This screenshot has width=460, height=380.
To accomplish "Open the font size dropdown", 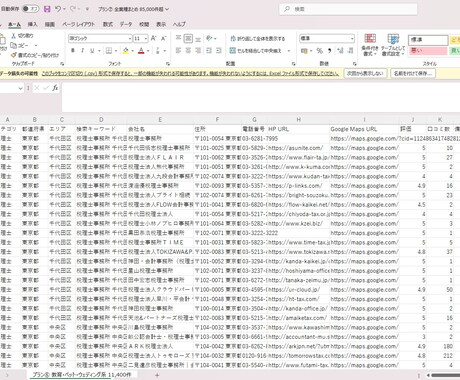I will pos(146,39).
